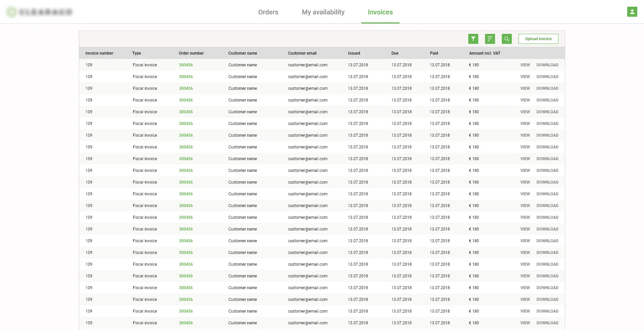Sort by the Invoice number column header
Image resolution: width=644 pixels, height=330 pixels.
(99, 53)
